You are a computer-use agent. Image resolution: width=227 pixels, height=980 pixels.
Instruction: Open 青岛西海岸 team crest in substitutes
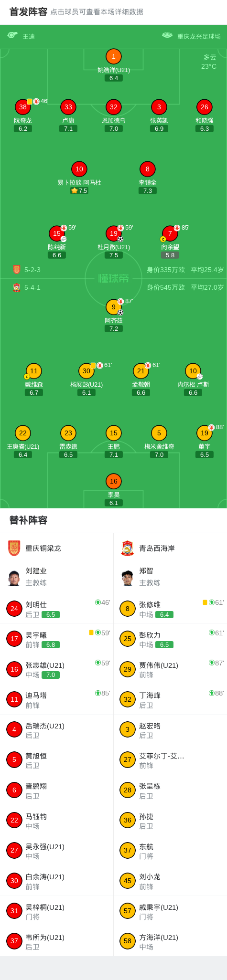[x=128, y=548]
